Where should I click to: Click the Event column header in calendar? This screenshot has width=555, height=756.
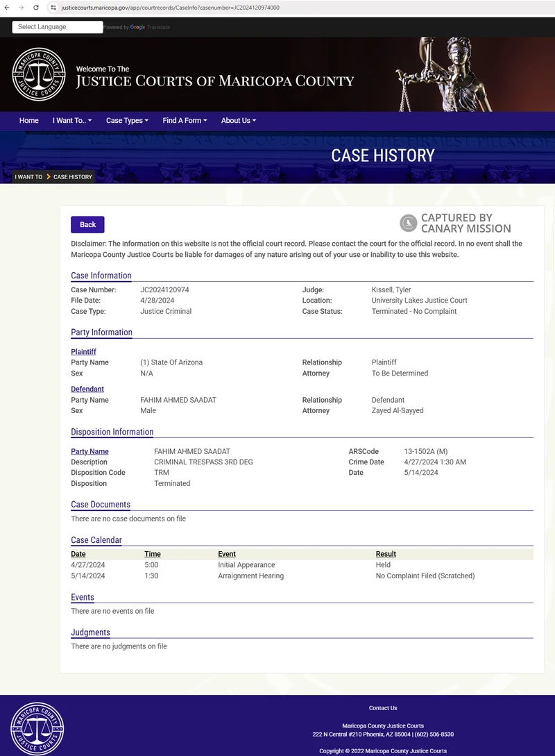(x=227, y=554)
